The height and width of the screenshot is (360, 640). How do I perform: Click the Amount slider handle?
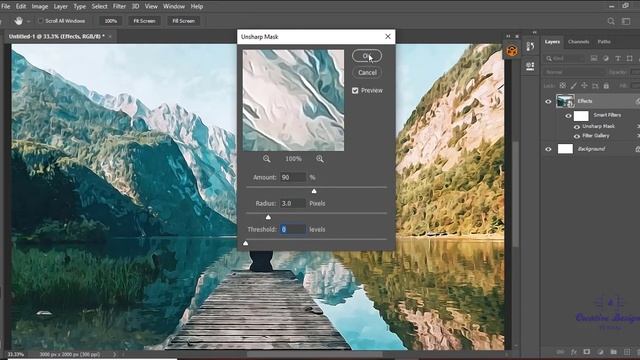pos(314,191)
